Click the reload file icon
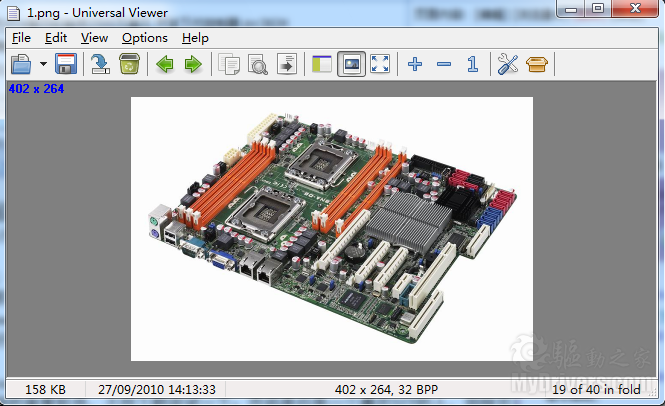Screen dimensions: 665x406 pos(101,65)
